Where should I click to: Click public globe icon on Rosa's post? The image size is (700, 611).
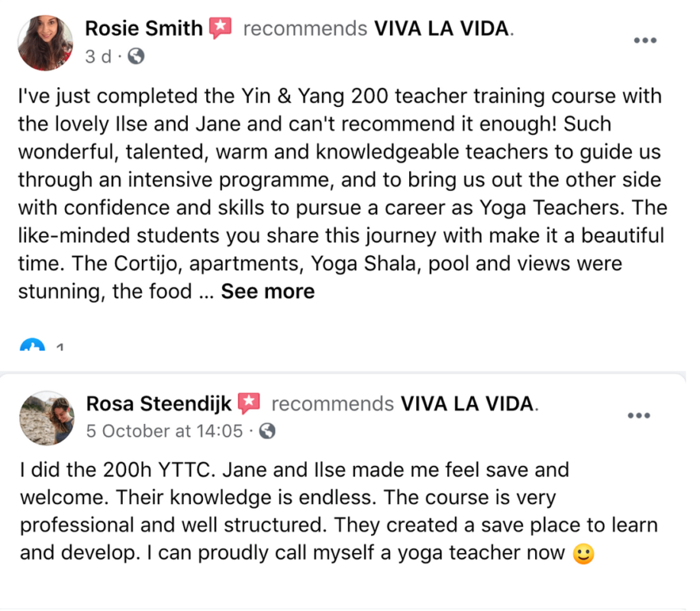point(267,431)
